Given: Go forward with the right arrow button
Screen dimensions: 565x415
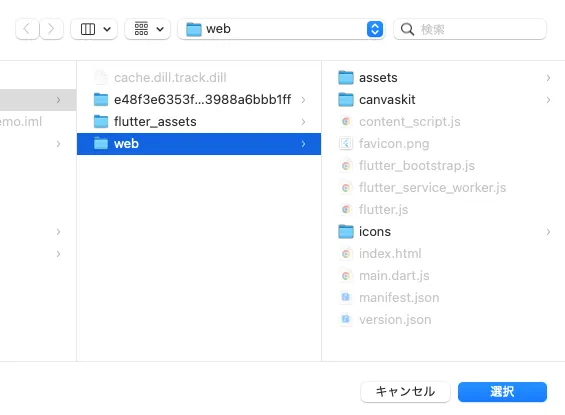Looking at the screenshot, I should [x=51, y=29].
